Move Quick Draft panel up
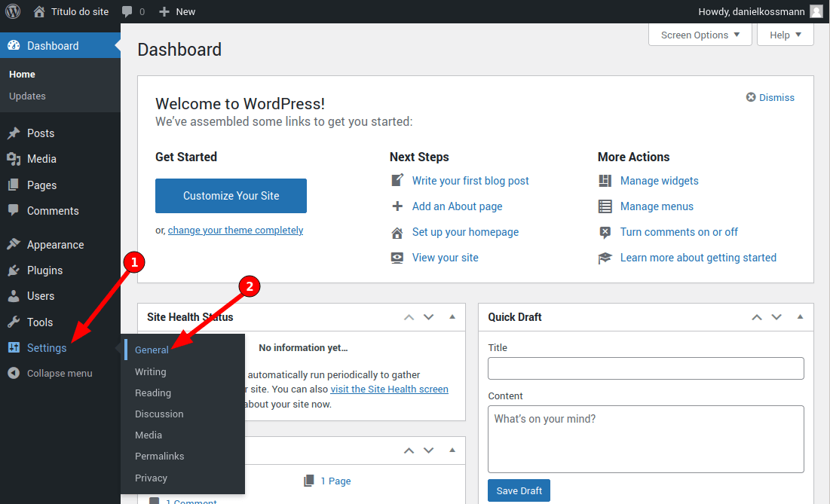Screen dimensions: 830x504 (757, 317)
